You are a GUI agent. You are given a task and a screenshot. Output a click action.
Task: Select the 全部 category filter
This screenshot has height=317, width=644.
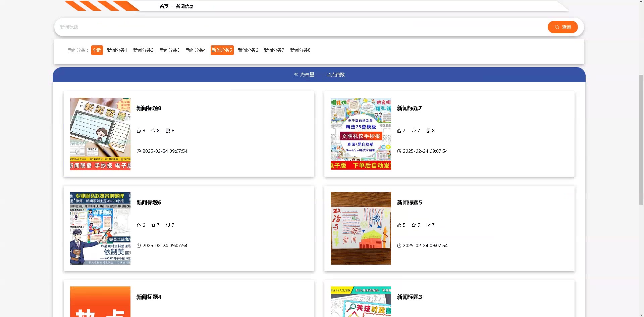click(97, 50)
